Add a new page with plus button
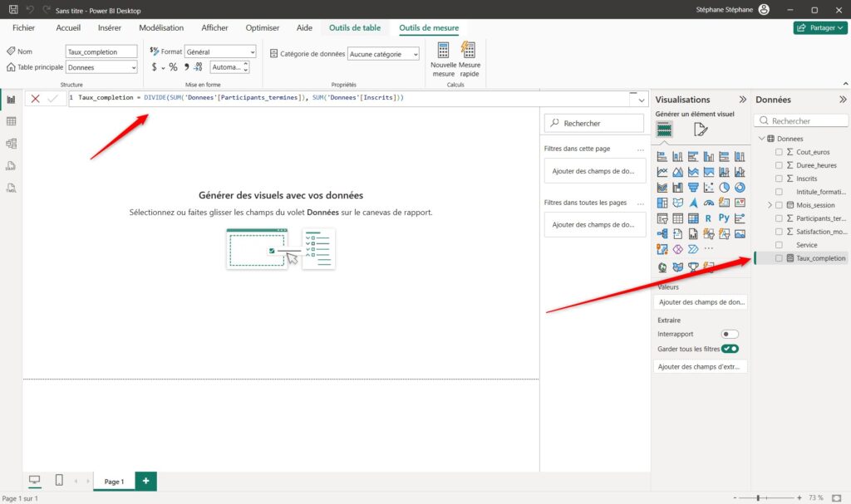The height and width of the screenshot is (504, 851). pyautogui.click(x=145, y=481)
